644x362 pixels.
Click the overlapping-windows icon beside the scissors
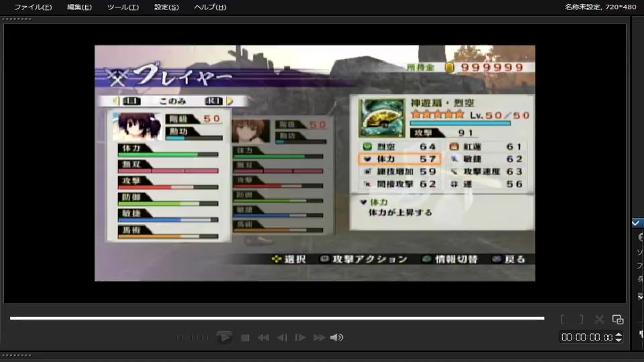(618, 319)
